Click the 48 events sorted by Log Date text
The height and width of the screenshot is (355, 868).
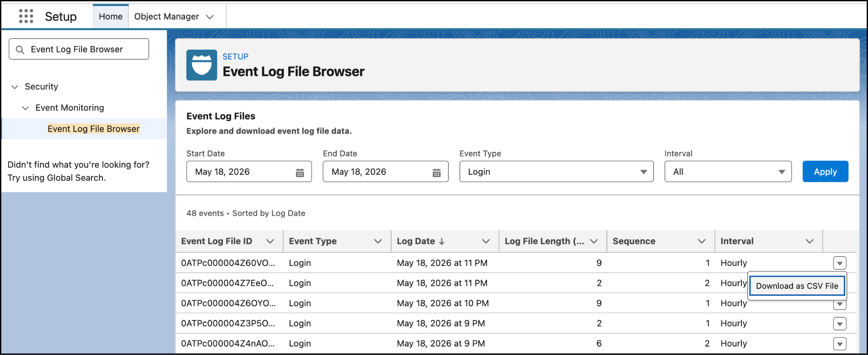246,213
